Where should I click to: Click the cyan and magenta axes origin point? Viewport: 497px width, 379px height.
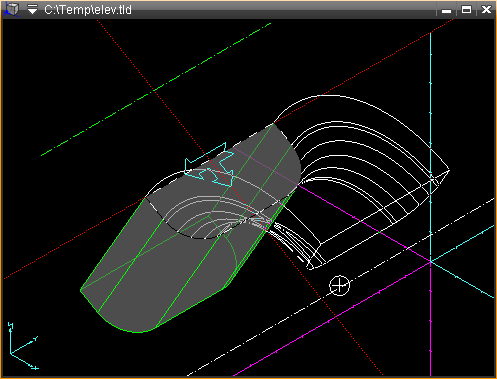[x=430, y=262]
